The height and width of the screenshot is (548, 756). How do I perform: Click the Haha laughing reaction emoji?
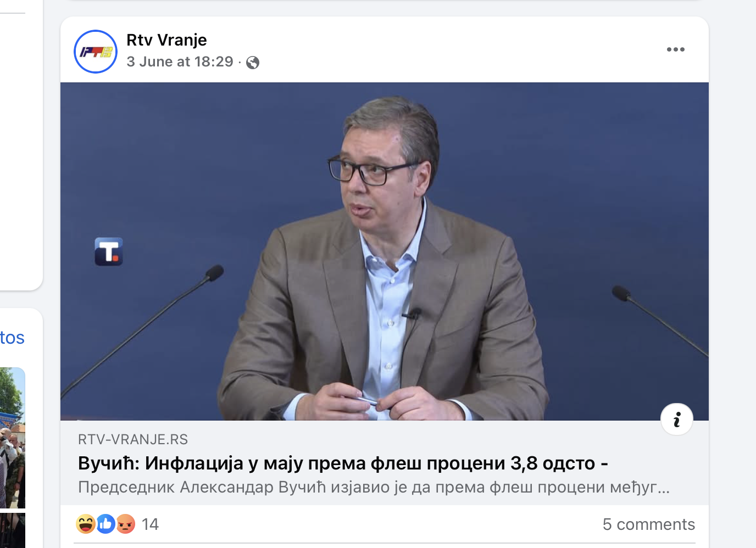tap(86, 524)
